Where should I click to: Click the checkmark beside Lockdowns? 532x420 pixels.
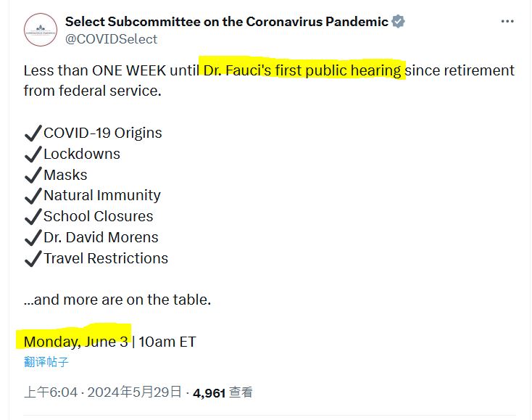click(x=33, y=155)
